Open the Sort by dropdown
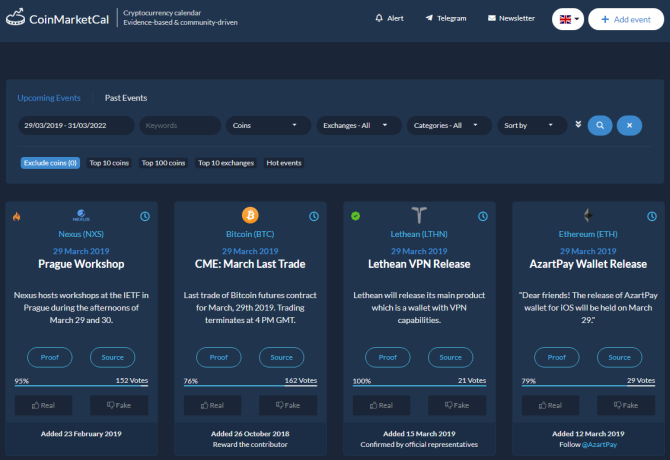Image resolution: width=670 pixels, height=460 pixels. pos(532,126)
